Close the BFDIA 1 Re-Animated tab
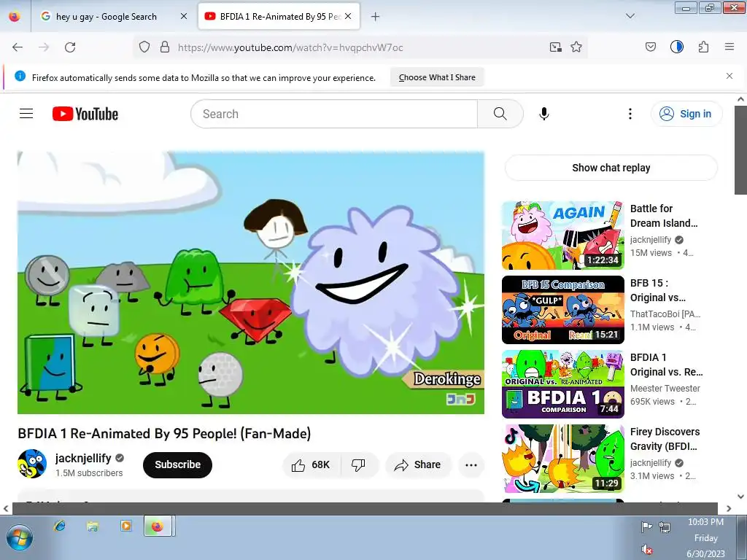This screenshot has height=560, width=747. [x=348, y=16]
